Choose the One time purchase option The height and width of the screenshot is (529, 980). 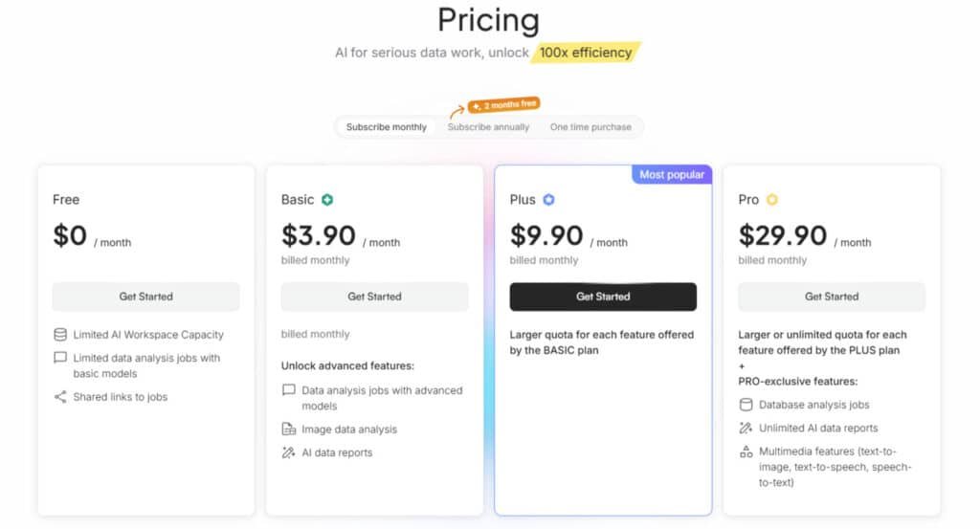[590, 127]
